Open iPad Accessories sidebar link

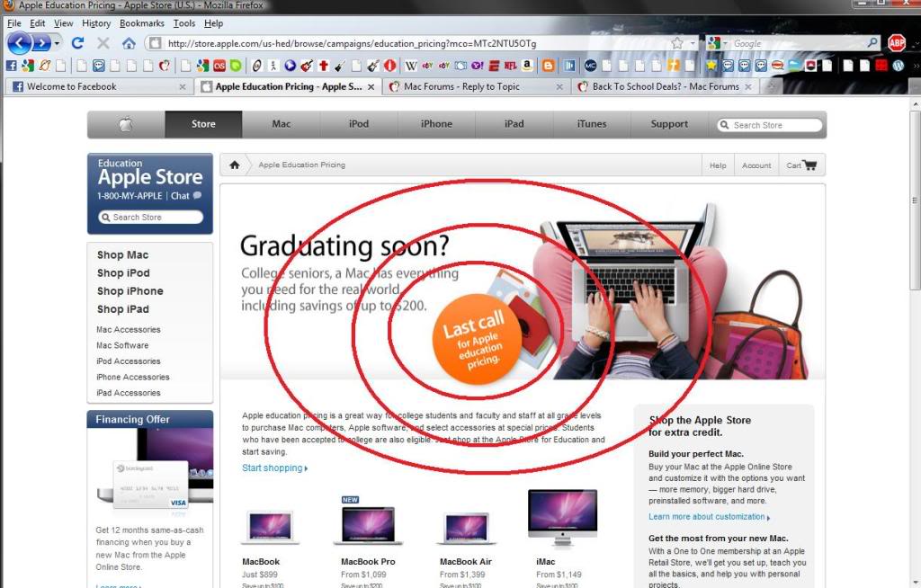(x=128, y=392)
